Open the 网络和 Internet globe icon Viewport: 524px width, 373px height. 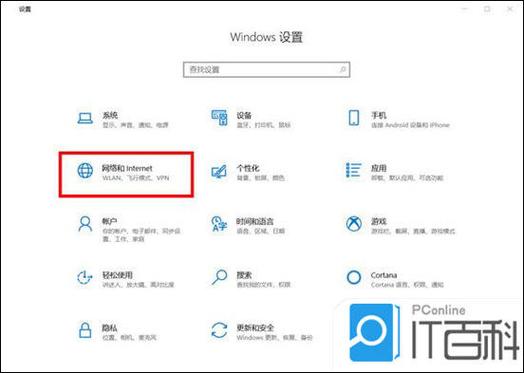pos(85,170)
